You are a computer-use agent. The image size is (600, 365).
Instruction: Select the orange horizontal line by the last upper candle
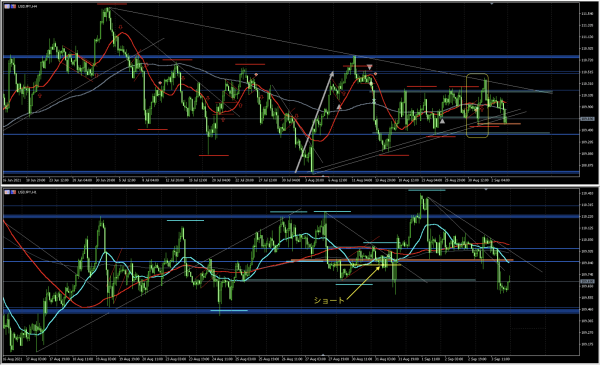(499, 124)
